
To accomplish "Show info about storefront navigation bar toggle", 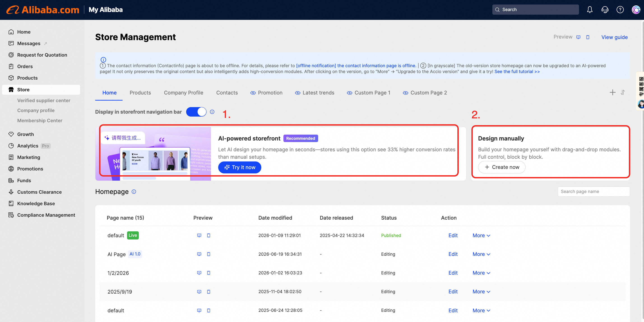I will [x=212, y=112].
